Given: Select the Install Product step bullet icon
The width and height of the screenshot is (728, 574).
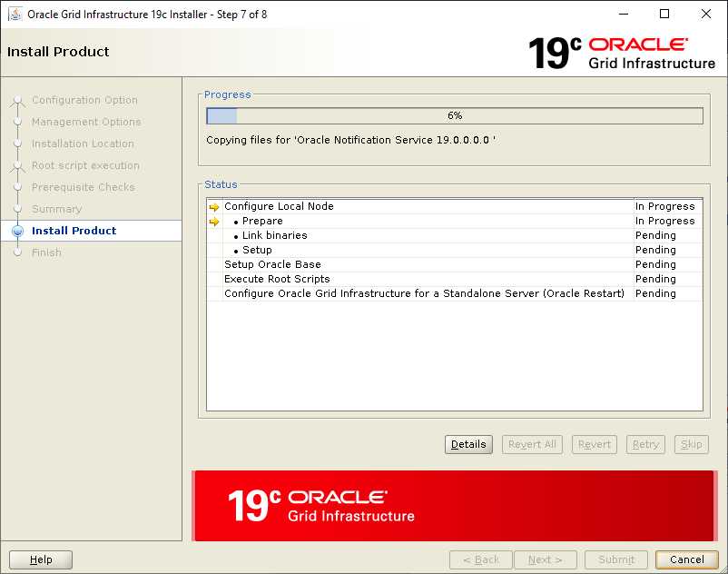Looking at the screenshot, I should point(17,231).
